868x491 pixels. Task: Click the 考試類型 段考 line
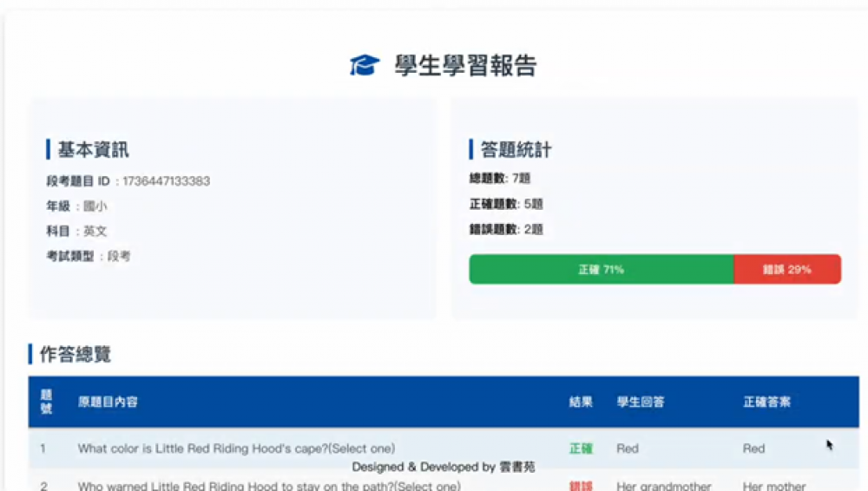(x=89, y=257)
